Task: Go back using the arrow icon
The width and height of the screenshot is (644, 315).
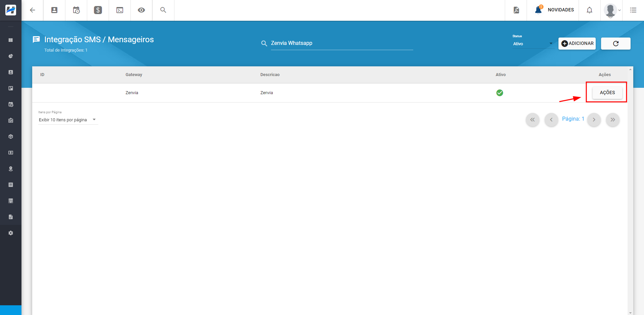Action: [33, 10]
